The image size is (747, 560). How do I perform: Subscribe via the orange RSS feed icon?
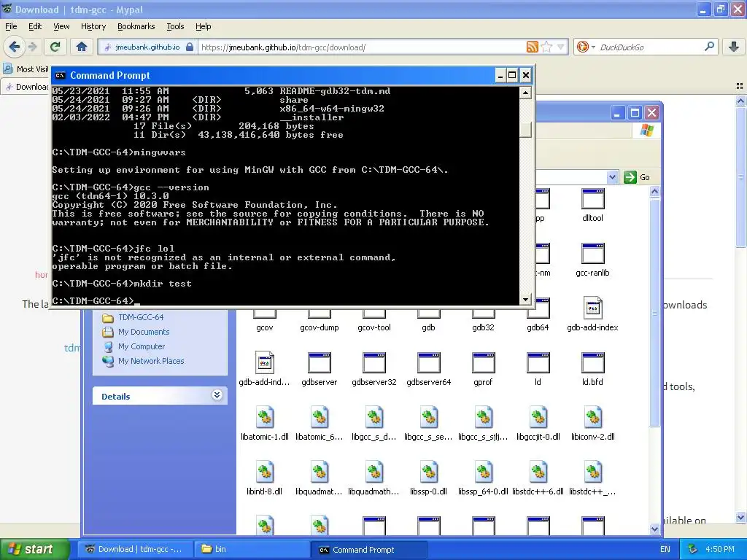click(x=532, y=47)
